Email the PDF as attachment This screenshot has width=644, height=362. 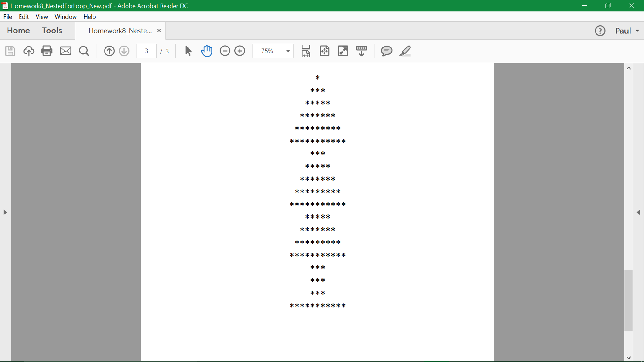pos(65,51)
